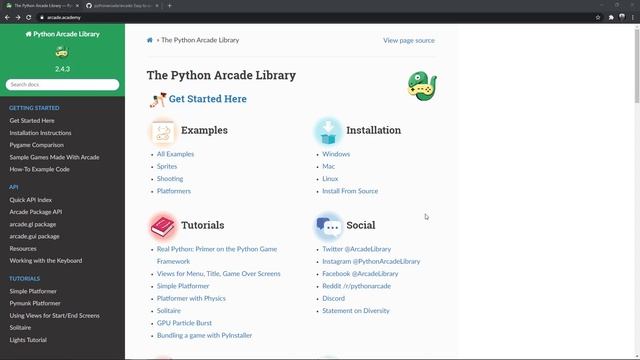Click the large Arcade snake mascot logo
The width and height of the screenshot is (640, 360).
[x=422, y=86]
